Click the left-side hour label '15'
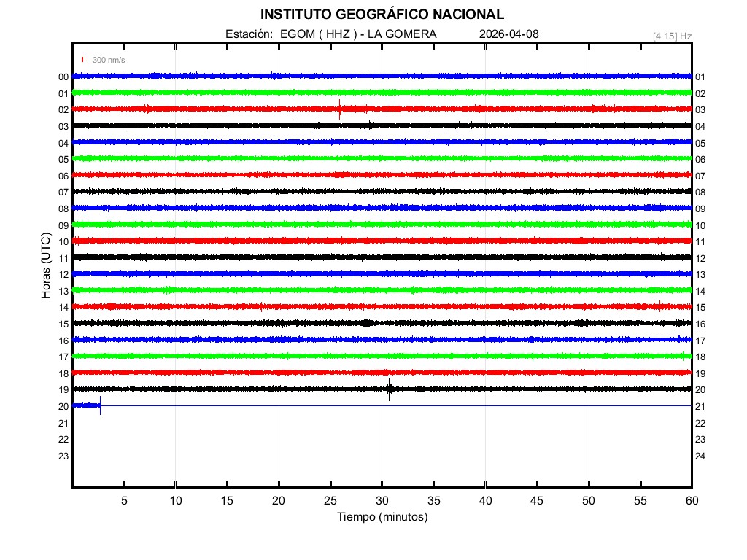The image size is (747, 560). tap(63, 324)
